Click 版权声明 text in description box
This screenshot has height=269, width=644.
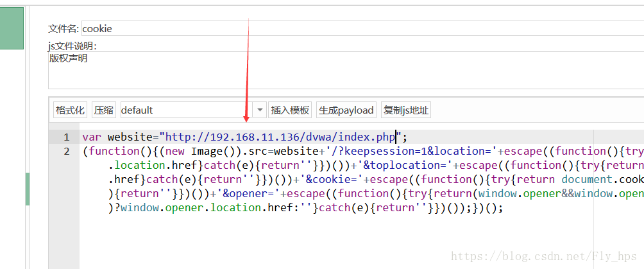pos(68,58)
